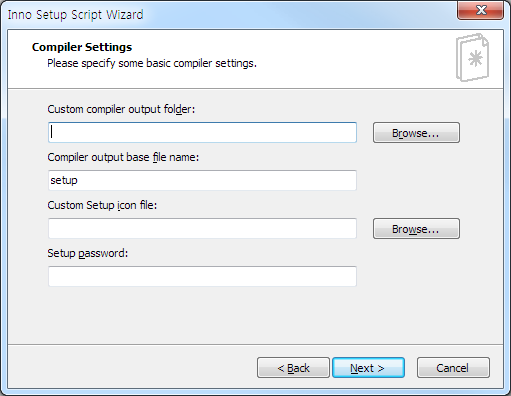Proceed with the Next button
Viewport: 511px width, 396px height.
pyautogui.click(x=368, y=368)
